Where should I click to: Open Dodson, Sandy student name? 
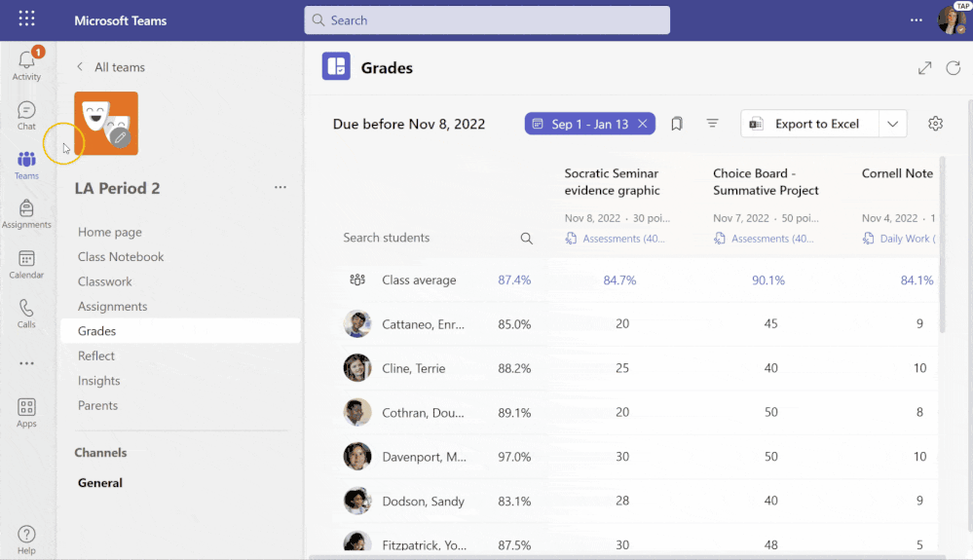424,502
